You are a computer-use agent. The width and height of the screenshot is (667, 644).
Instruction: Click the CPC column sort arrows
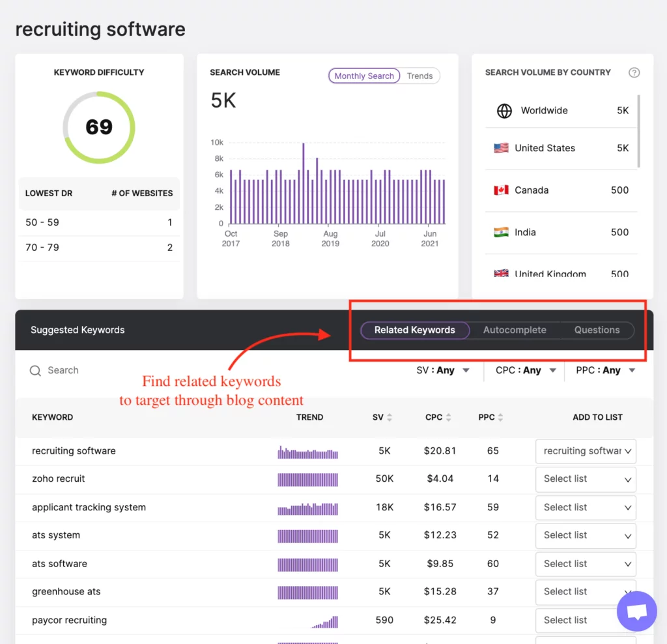pyautogui.click(x=448, y=417)
